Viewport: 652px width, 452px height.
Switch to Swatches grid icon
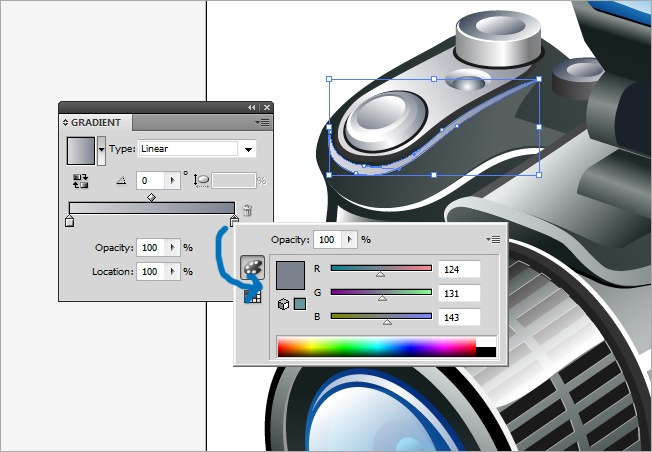[252, 296]
